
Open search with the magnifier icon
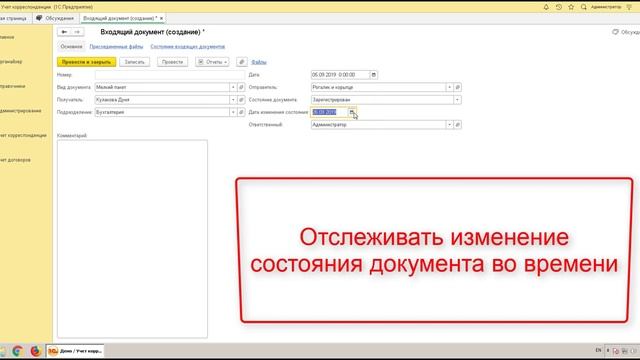(x=584, y=7)
